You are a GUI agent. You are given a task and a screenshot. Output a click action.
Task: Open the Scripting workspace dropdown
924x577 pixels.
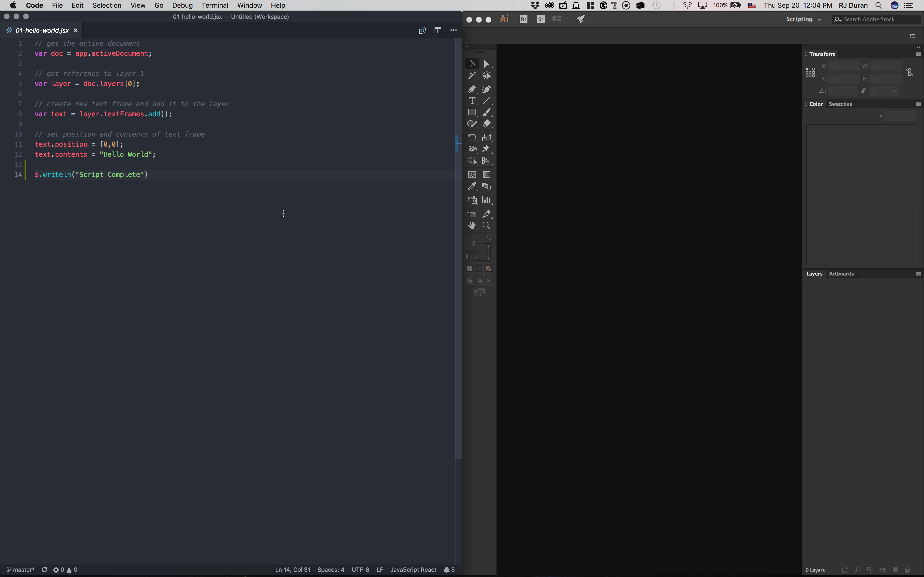(x=803, y=19)
